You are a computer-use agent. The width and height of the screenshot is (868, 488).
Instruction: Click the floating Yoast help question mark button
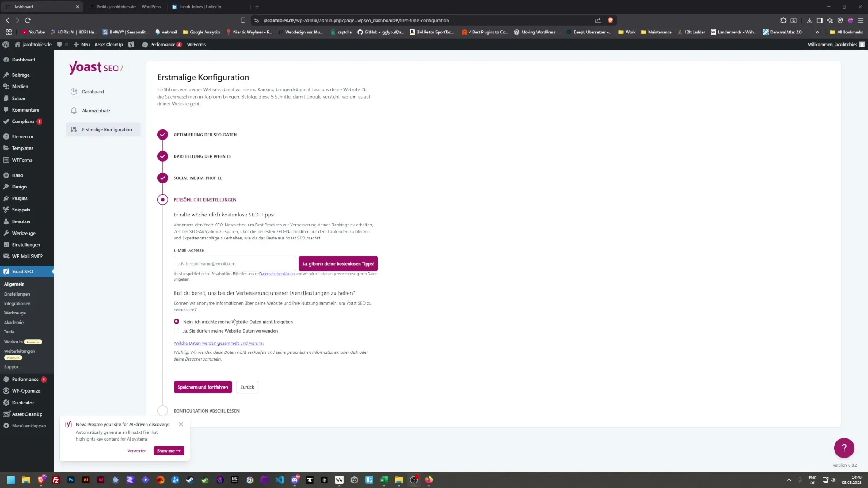click(844, 448)
